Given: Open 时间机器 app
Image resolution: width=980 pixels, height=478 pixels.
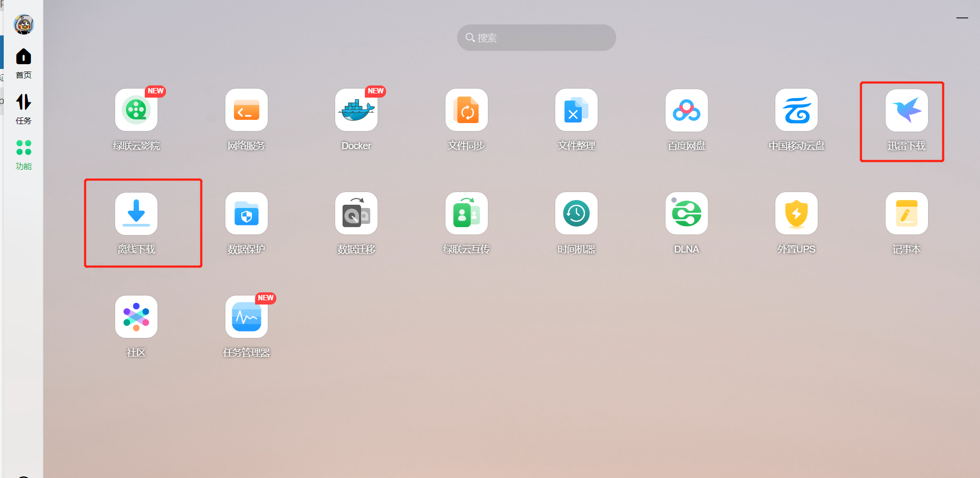Looking at the screenshot, I should (576, 213).
